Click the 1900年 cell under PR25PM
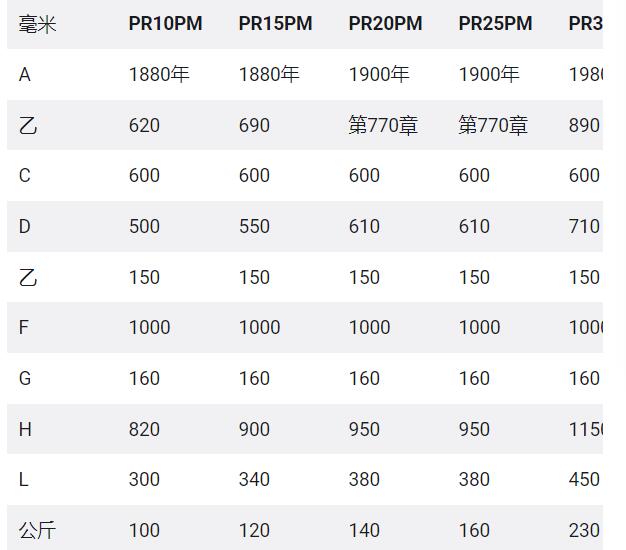This screenshot has height=550, width=626. pyautogui.click(x=489, y=75)
